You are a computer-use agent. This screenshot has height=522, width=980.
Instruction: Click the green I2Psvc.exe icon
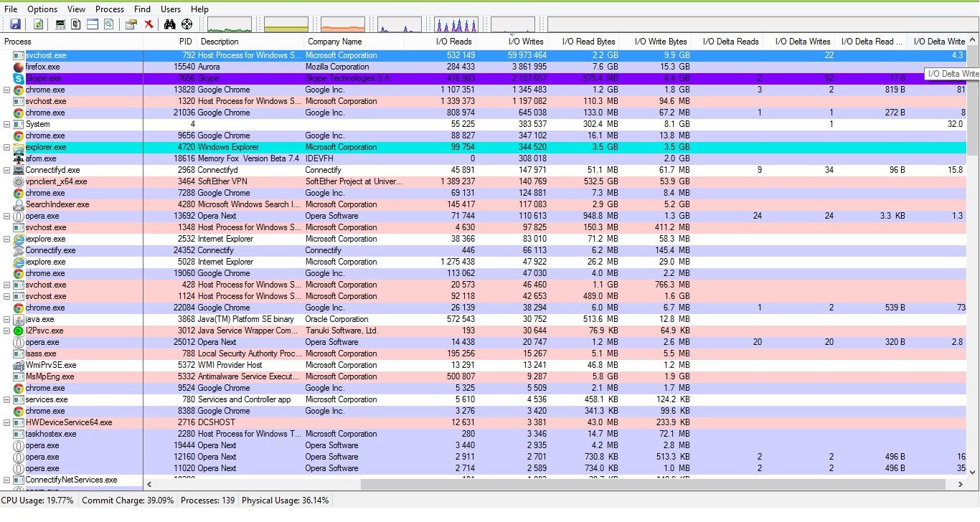19,331
